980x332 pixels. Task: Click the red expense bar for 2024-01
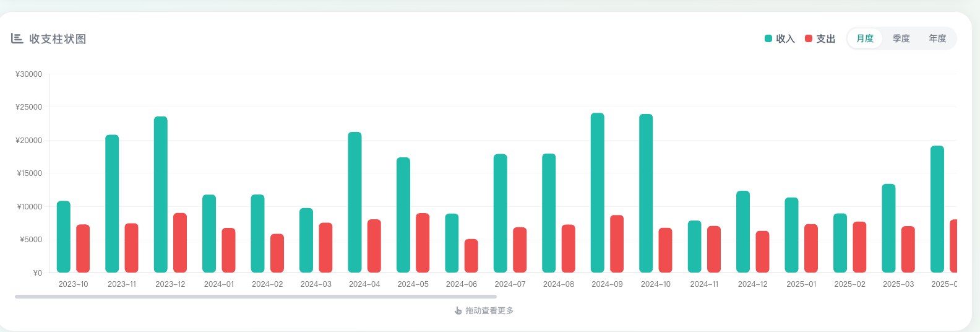pyautogui.click(x=229, y=250)
